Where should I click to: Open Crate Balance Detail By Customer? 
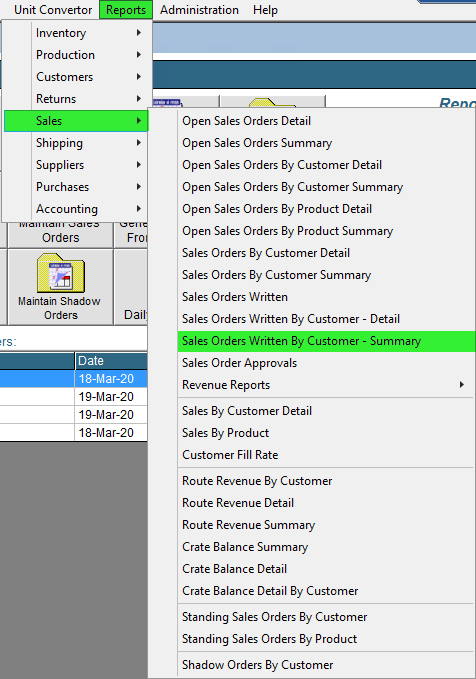[x=326, y=591]
